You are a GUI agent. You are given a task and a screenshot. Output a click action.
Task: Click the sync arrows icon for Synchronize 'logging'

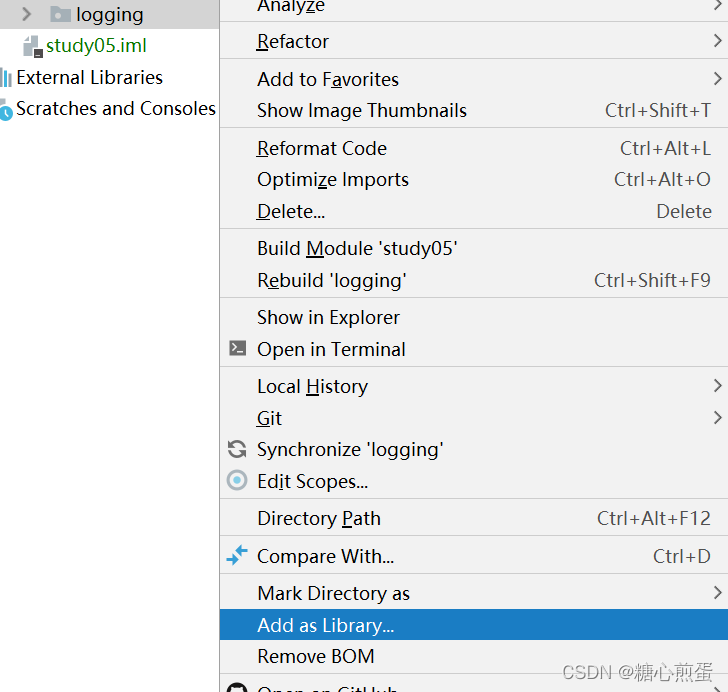(237, 449)
